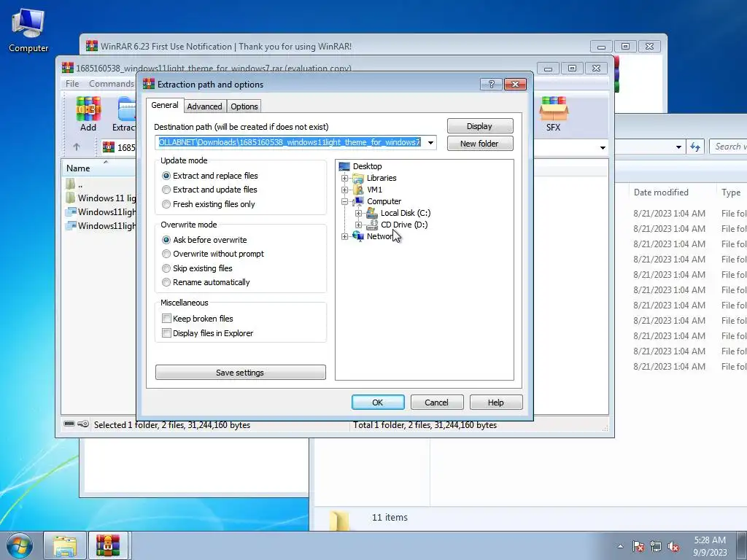This screenshot has height=560, width=747.
Task: Select Skip existing files option
Action: click(x=166, y=268)
